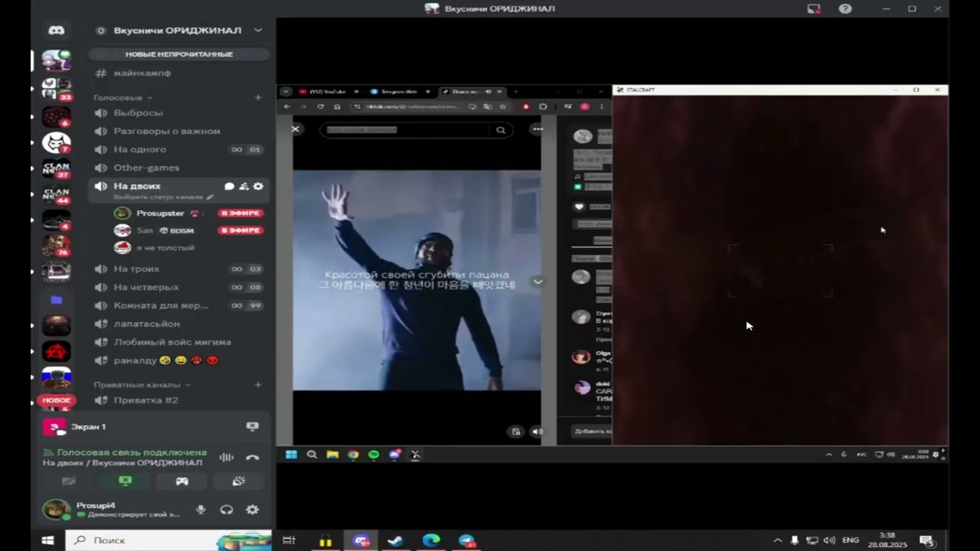
Task: Click the edit channel status pencil
Action: 210,197
